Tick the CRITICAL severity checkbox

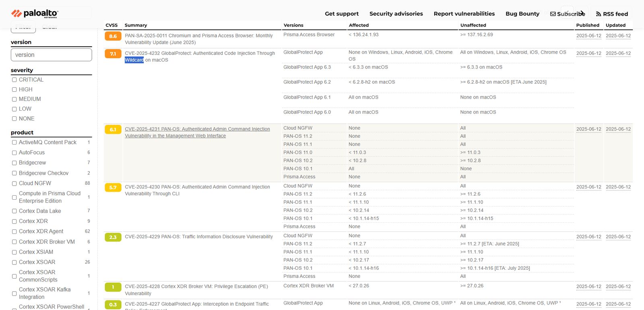(x=14, y=80)
